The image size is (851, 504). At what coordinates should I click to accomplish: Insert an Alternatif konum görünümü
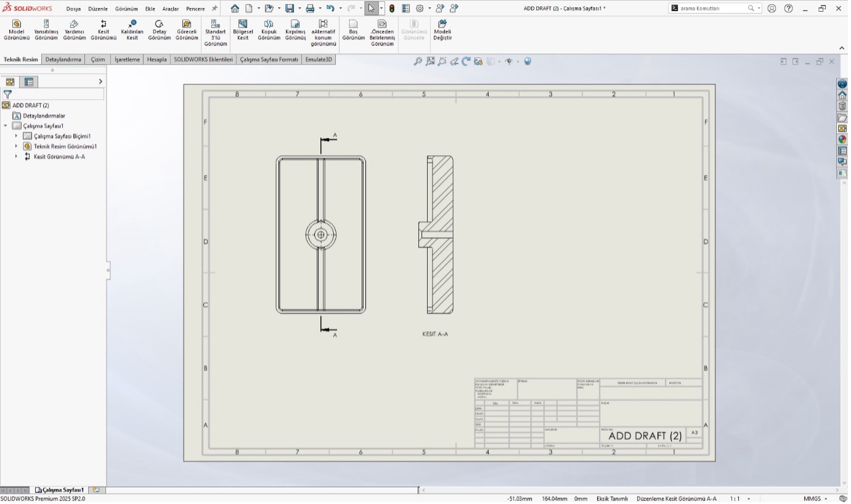pyautogui.click(x=324, y=33)
